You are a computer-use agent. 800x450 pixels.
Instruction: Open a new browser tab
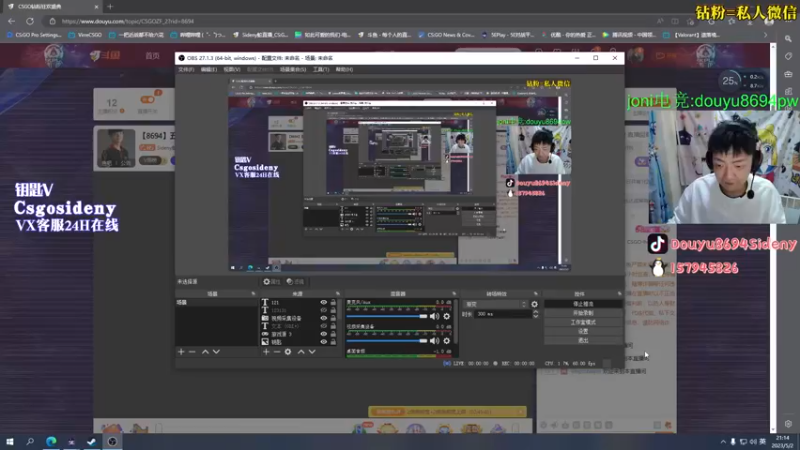click(110, 7)
